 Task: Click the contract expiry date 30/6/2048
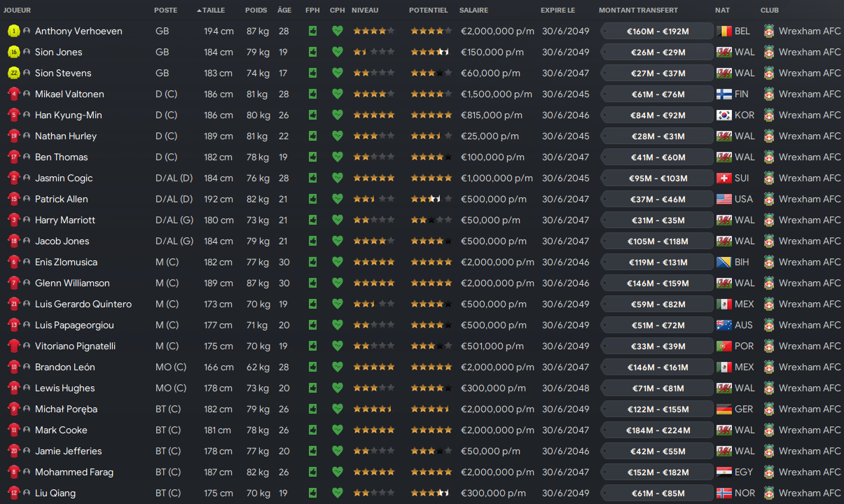click(565, 388)
